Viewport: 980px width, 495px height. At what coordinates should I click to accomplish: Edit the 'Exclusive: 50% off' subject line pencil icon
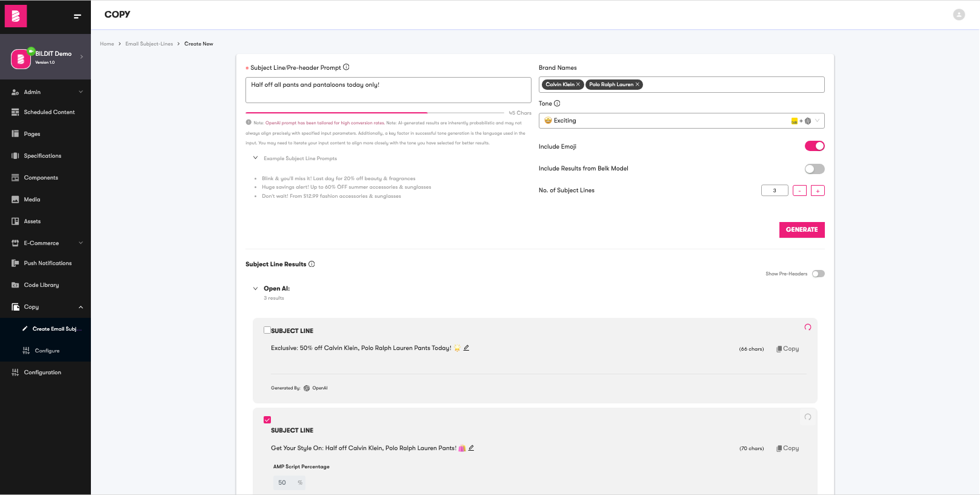coord(466,348)
